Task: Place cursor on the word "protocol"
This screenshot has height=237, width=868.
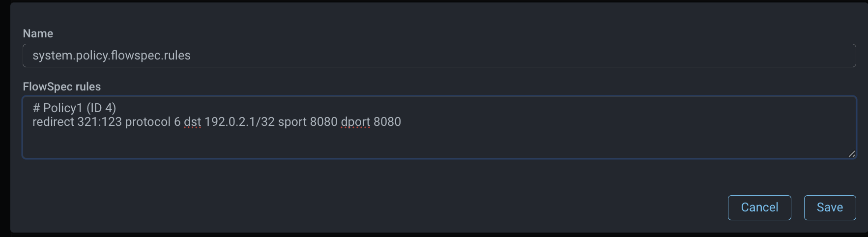Action: [147, 122]
